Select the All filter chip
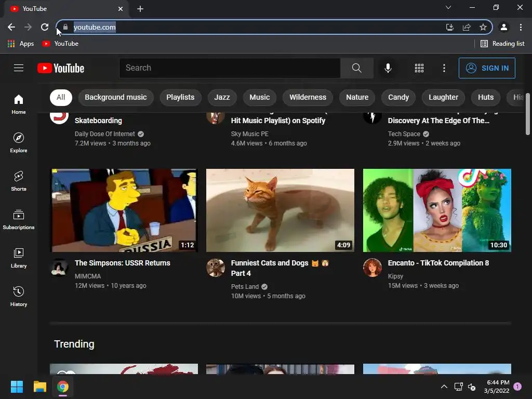 coord(61,97)
